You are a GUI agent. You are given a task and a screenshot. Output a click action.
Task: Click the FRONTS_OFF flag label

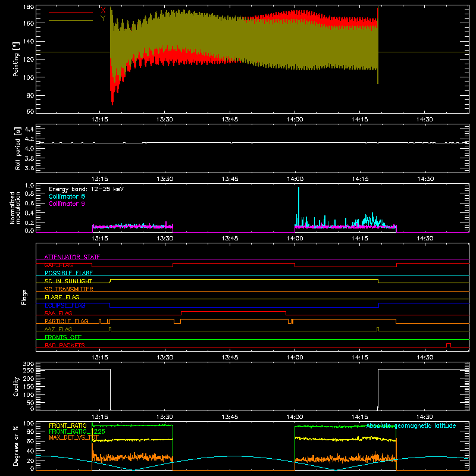[63, 337]
